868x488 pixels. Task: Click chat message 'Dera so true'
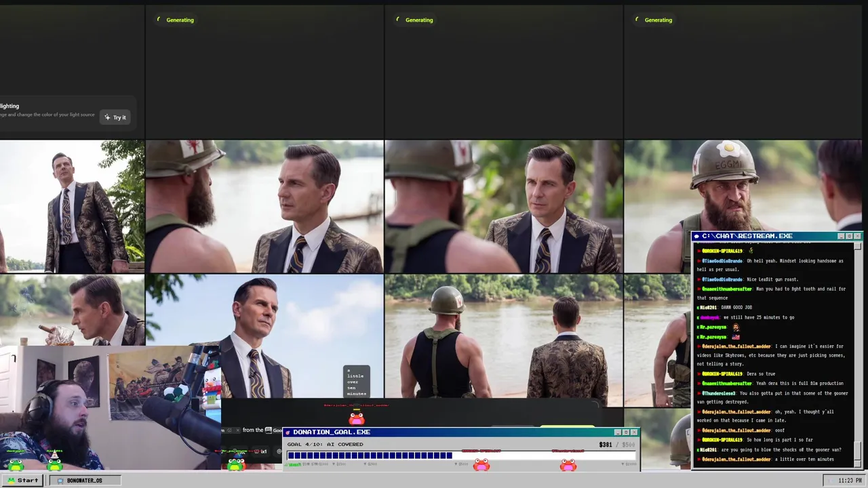click(x=761, y=374)
